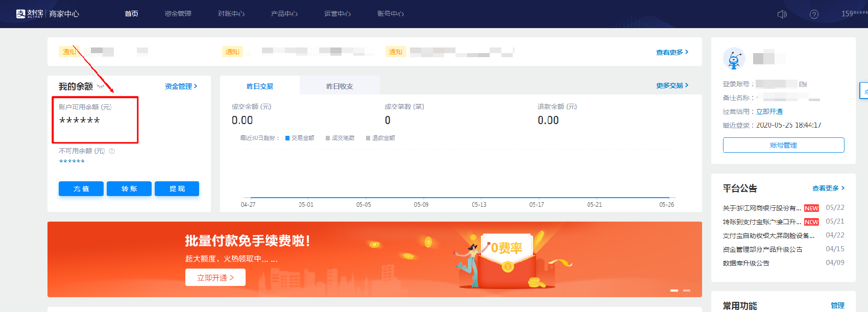Toggle 退款金额 legend series in chart

click(380, 138)
